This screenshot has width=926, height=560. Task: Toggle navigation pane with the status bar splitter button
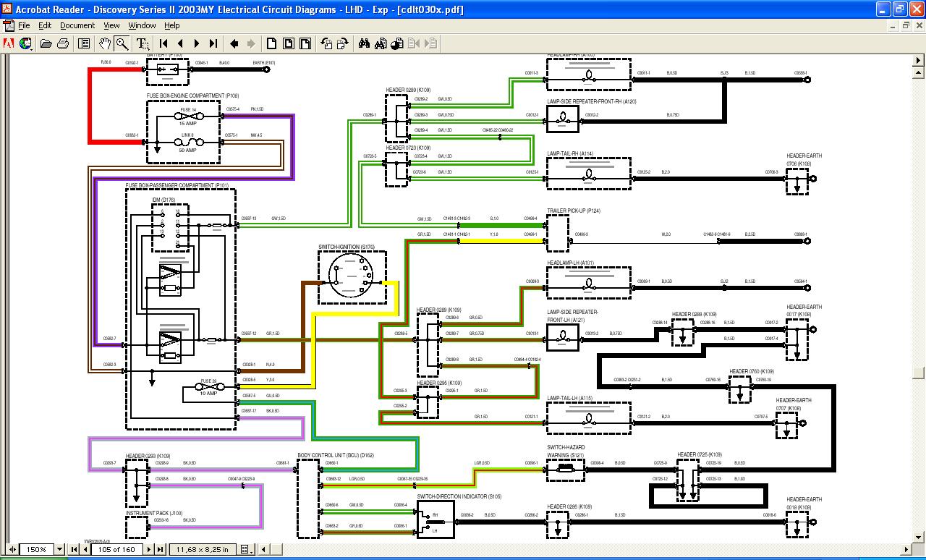point(12,550)
